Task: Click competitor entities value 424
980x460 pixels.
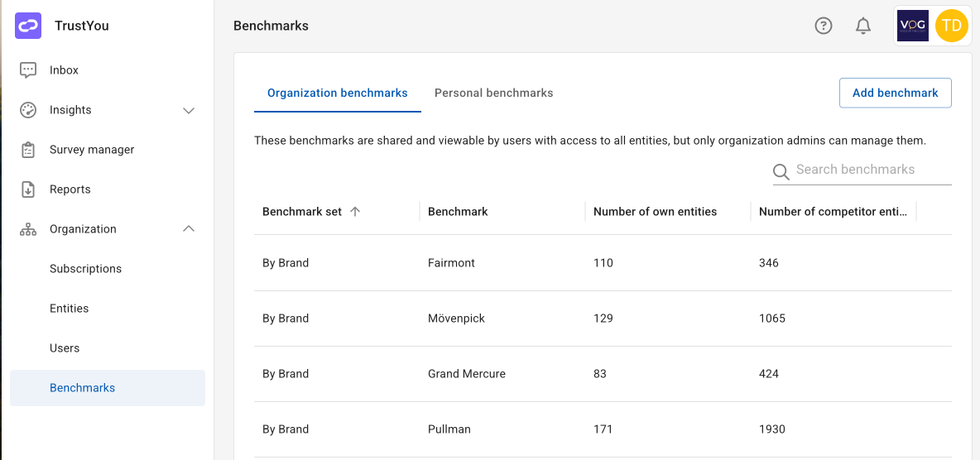Action: (769, 374)
